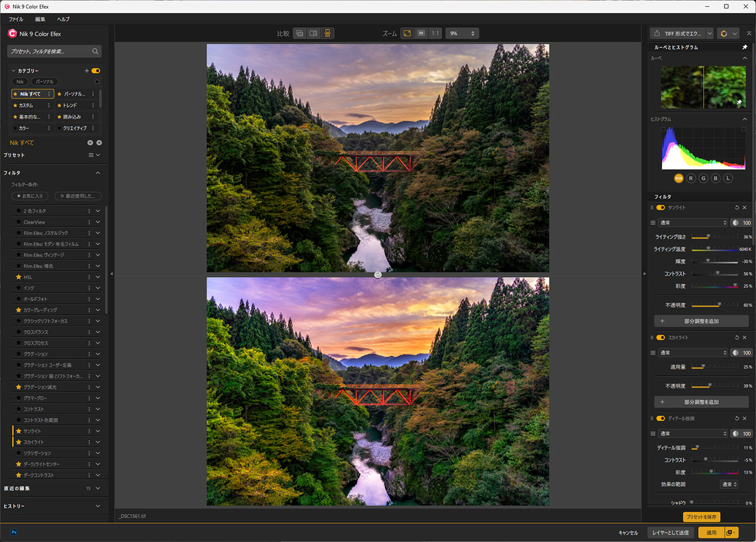Click the plus icon to add a category
The image size is (756, 542).
87,71
